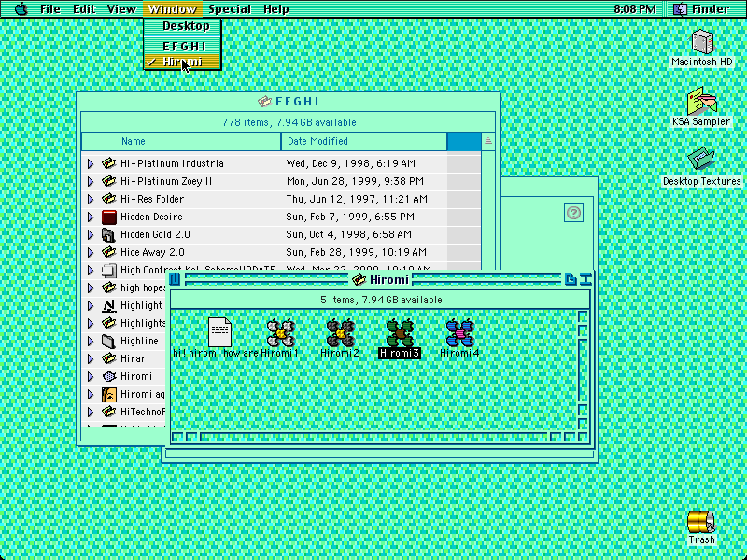Expand the Hidden Desire item

pos(91,217)
